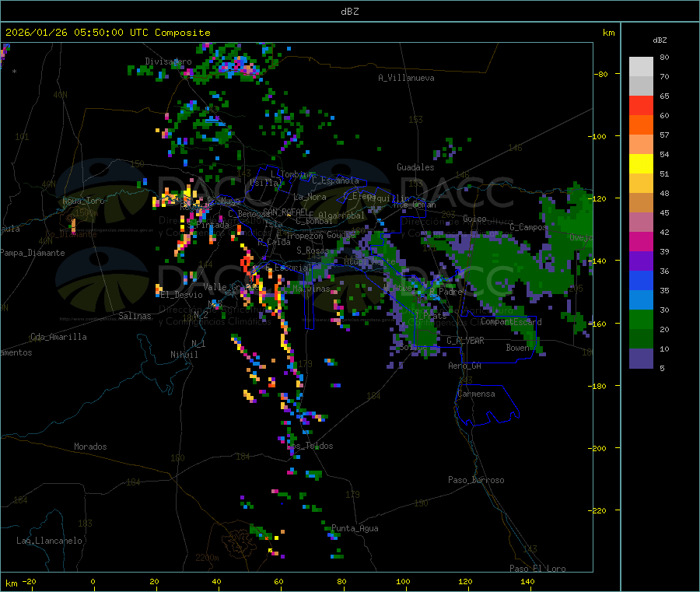Click the -200 km y-axis tick label
Viewport: 700px width, 592px height.
599,448
